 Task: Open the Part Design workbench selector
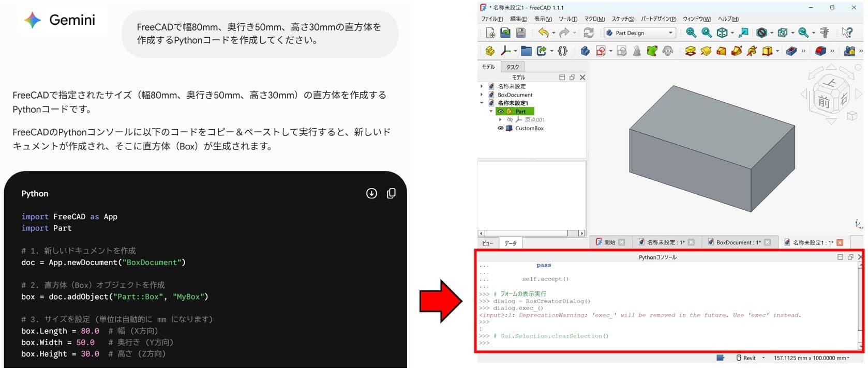click(x=640, y=33)
